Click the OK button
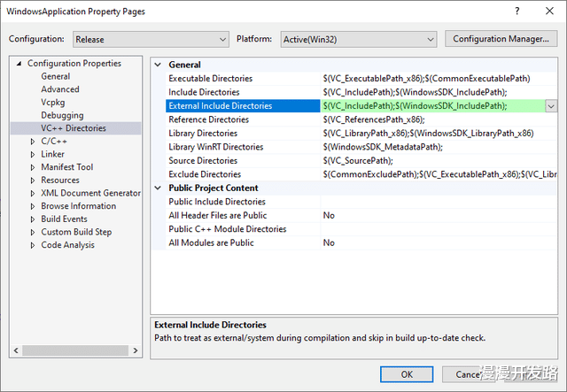 [x=407, y=374]
